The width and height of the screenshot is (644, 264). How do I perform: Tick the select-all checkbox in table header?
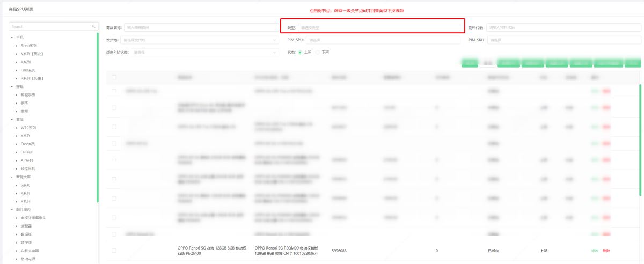point(114,77)
